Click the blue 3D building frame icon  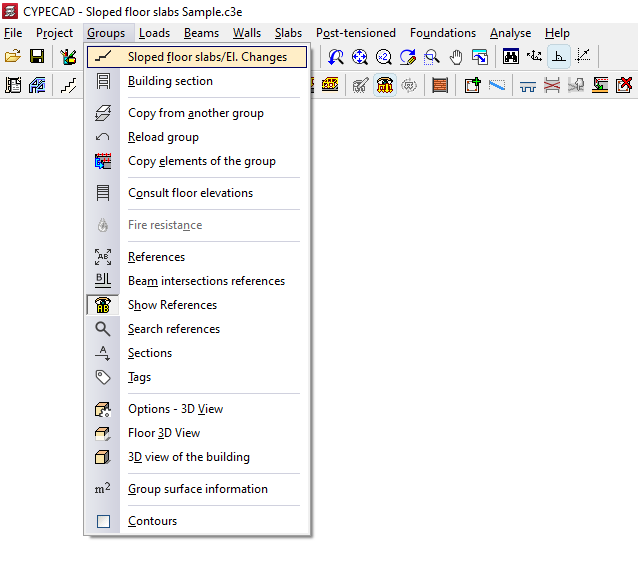click(x=37, y=85)
